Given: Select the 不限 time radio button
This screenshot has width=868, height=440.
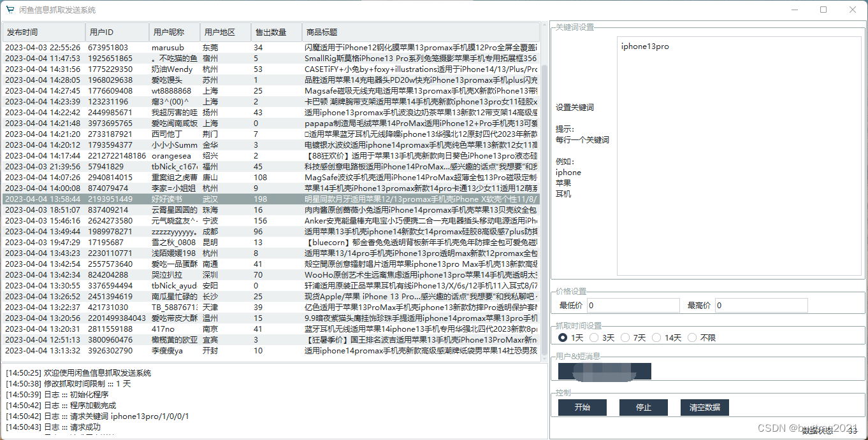Looking at the screenshot, I should 702,337.
